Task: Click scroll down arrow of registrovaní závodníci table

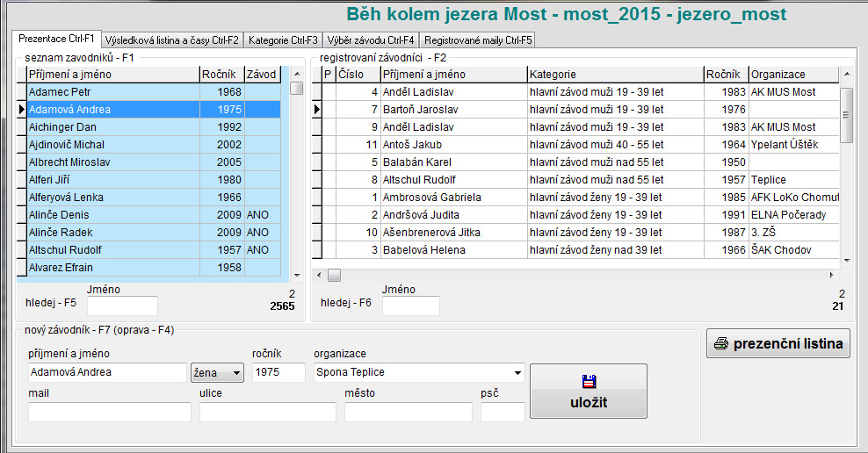Action: [846, 260]
